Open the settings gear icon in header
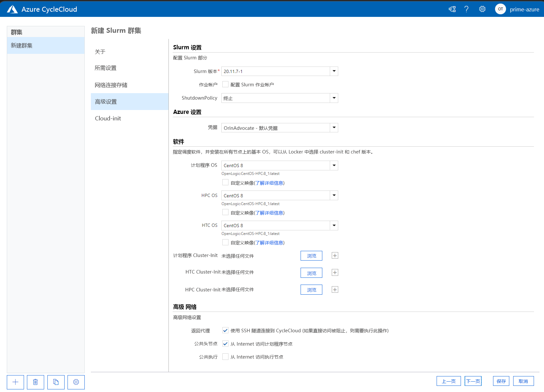 (482, 9)
